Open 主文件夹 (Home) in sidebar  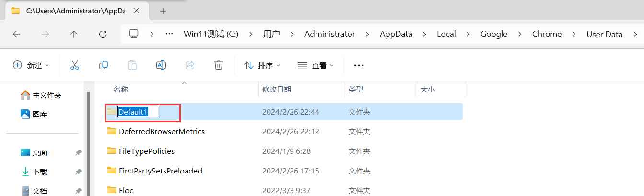[x=41, y=95]
